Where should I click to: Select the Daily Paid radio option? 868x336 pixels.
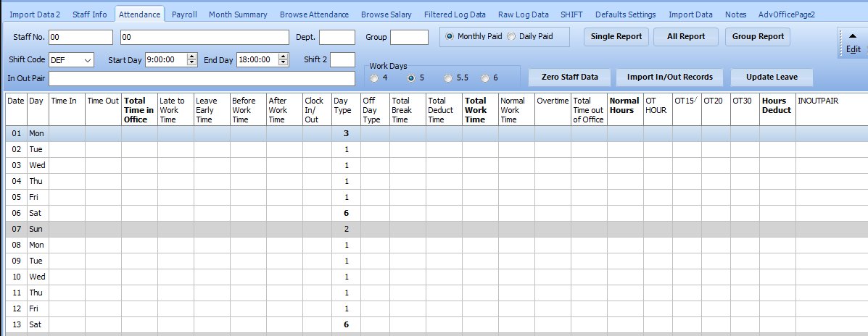[x=511, y=36]
